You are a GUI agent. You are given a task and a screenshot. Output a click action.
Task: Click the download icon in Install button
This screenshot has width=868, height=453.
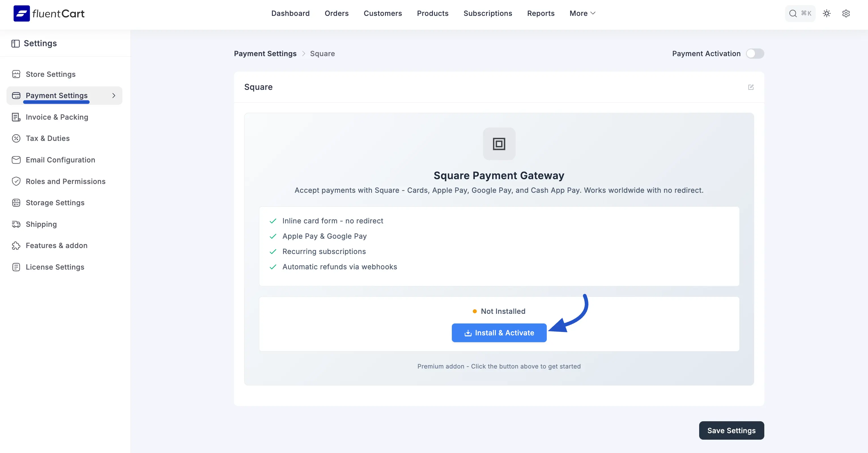pos(468,333)
